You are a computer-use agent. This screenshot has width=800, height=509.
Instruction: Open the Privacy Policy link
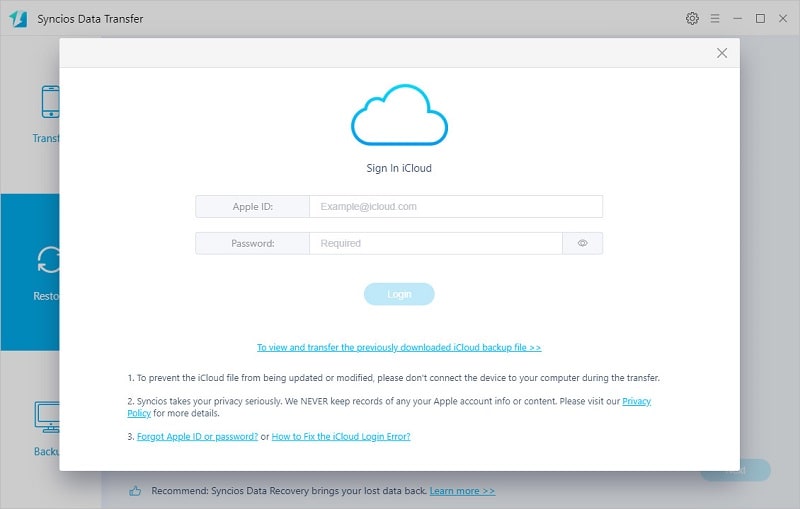coord(636,401)
